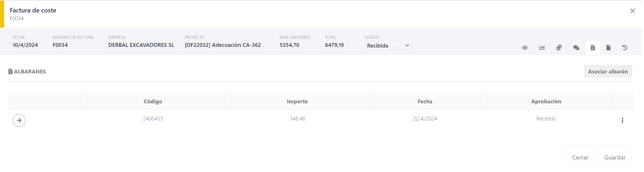Screen dimensions: 644x172
Task: Click the Importe column header
Action: pyautogui.click(x=297, y=101)
